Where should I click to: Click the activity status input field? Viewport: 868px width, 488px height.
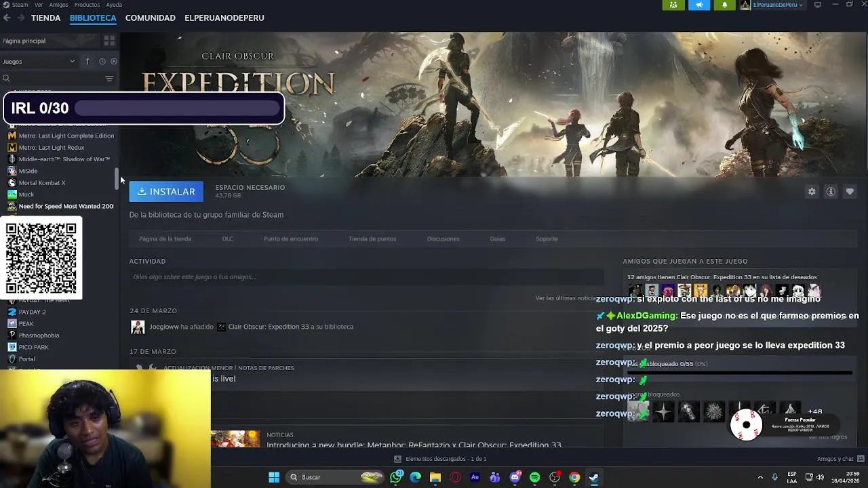[x=366, y=277]
